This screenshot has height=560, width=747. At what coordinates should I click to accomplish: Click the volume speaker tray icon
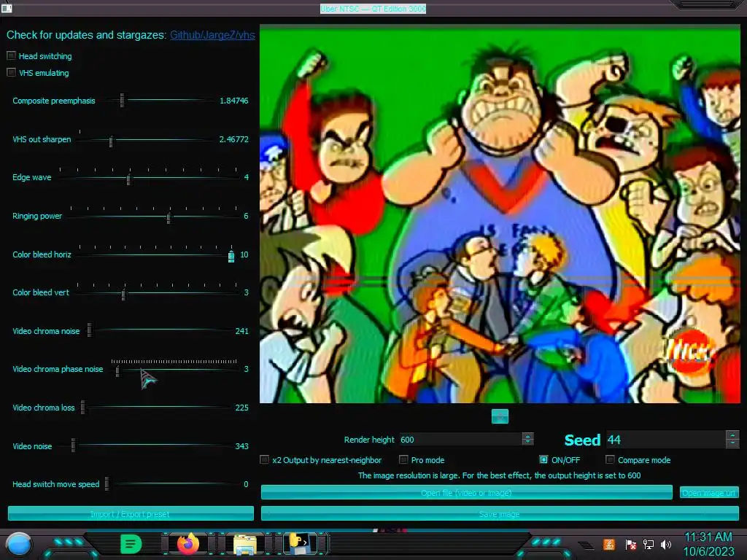click(x=666, y=544)
